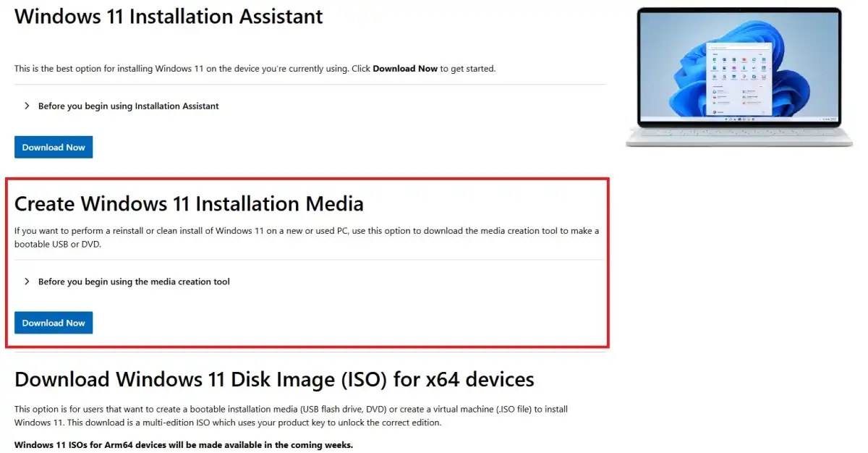This screenshot has height=453, width=868.
Task: Expand 'Before you begin using the media creation tool'
Action: pos(134,281)
